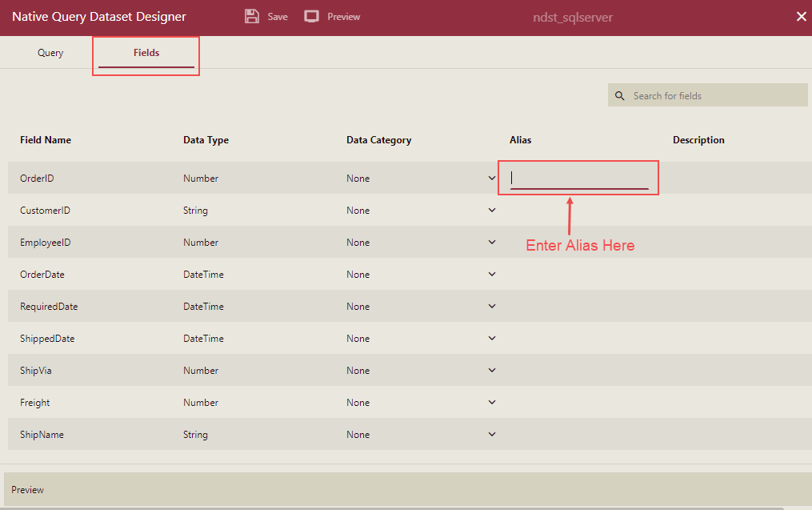The width and height of the screenshot is (812, 510).
Task: Click the search magnifier icon
Action: pyautogui.click(x=619, y=95)
